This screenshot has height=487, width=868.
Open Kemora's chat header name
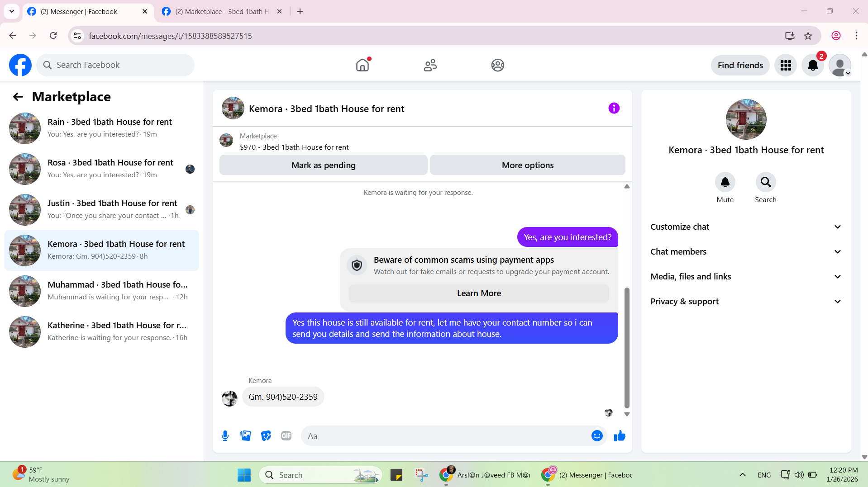326,109
